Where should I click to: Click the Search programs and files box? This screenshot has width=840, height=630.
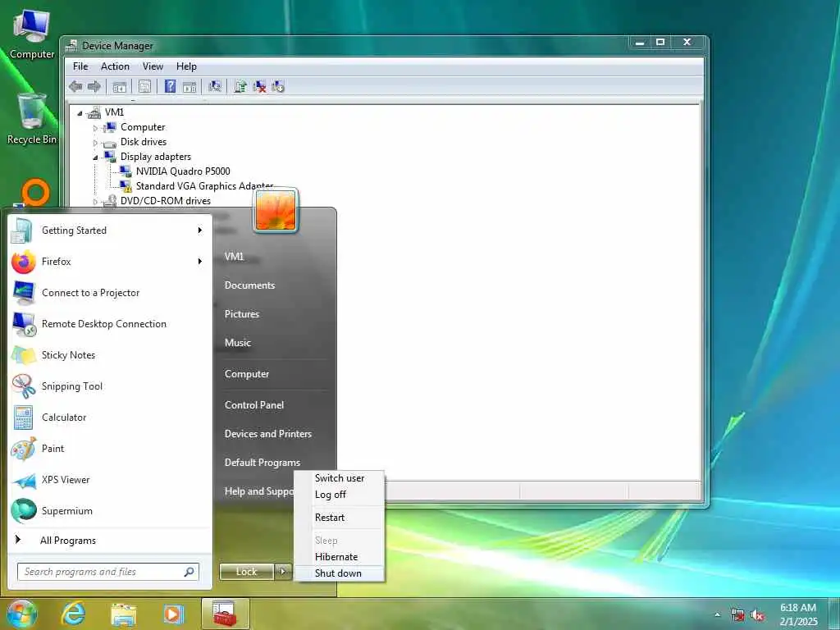[x=108, y=572]
